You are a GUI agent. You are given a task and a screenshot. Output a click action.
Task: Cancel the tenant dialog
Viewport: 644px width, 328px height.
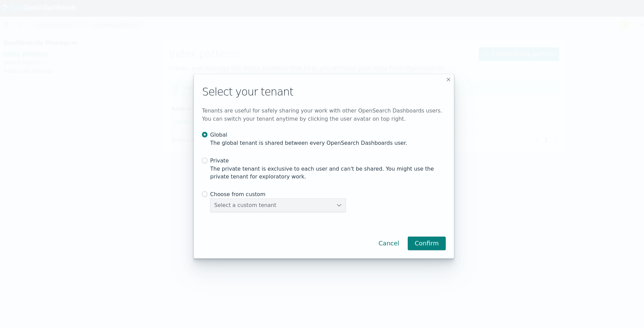click(389, 243)
